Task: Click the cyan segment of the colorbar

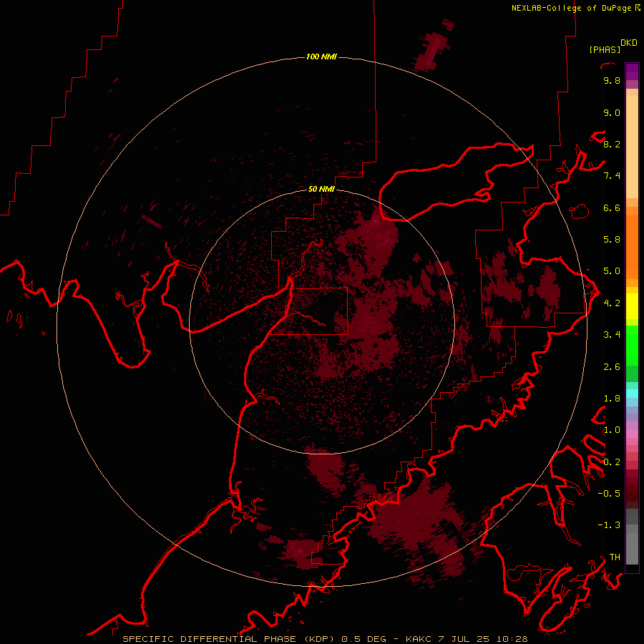Action: point(632,393)
